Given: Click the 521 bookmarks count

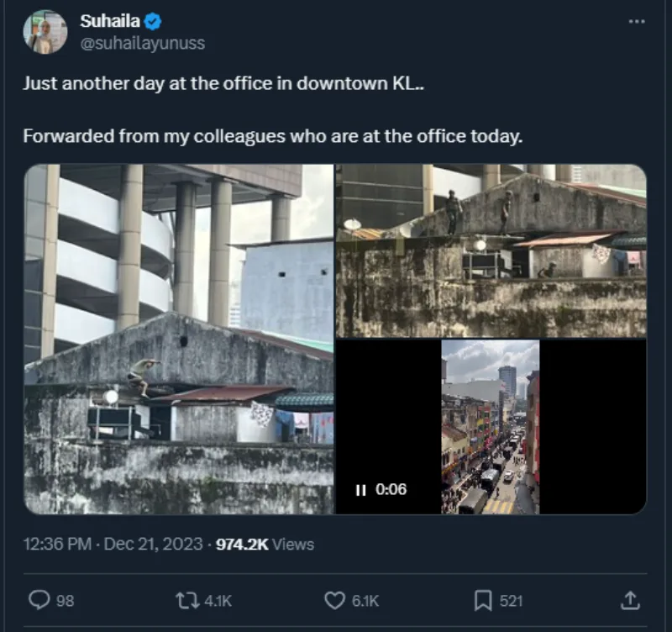Looking at the screenshot, I should 511,601.
